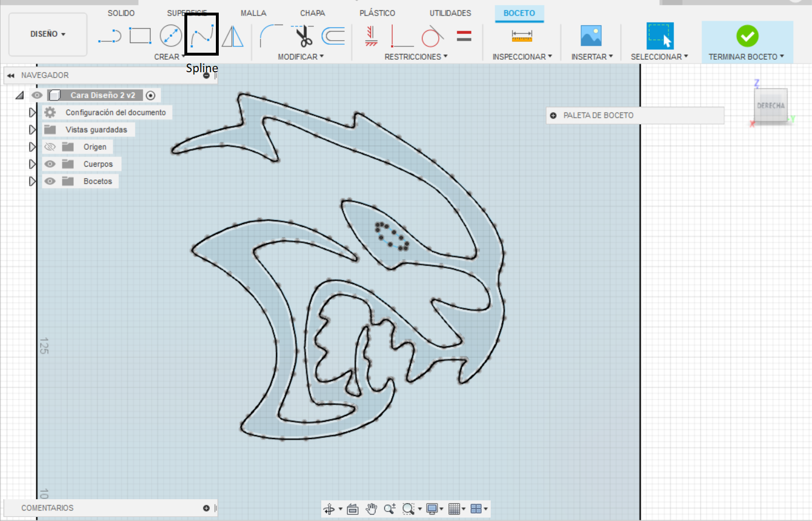Open the INSPECCIONAR dropdown menu
The height and width of the screenshot is (521, 812).
[x=522, y=57]
